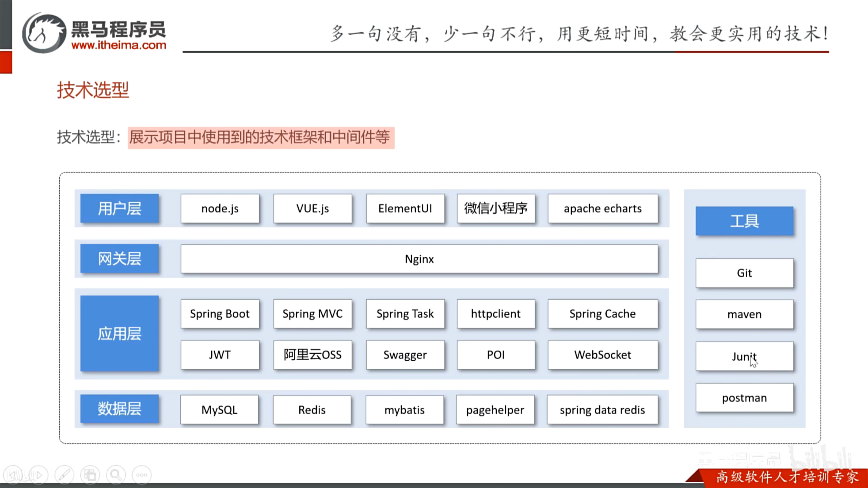
Task: Click the VUE.js box
Action: point(313,208)
